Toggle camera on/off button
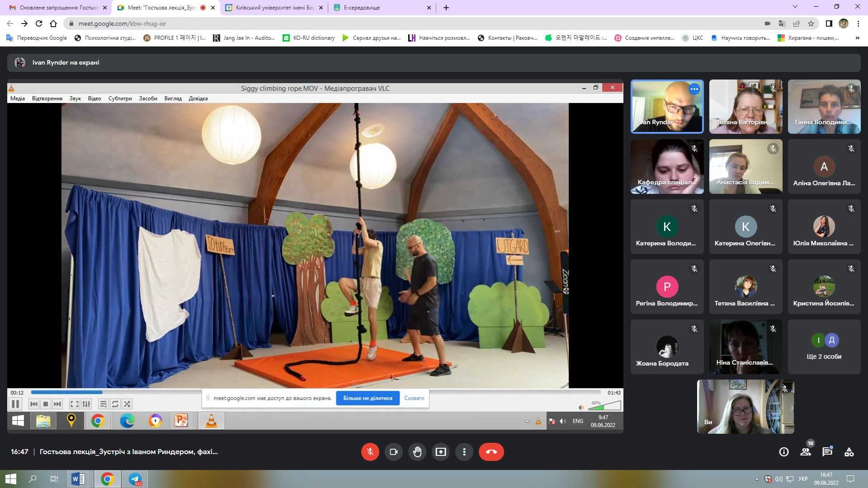Viewport: 868px width, 488px height. click(x=393, y=452)
